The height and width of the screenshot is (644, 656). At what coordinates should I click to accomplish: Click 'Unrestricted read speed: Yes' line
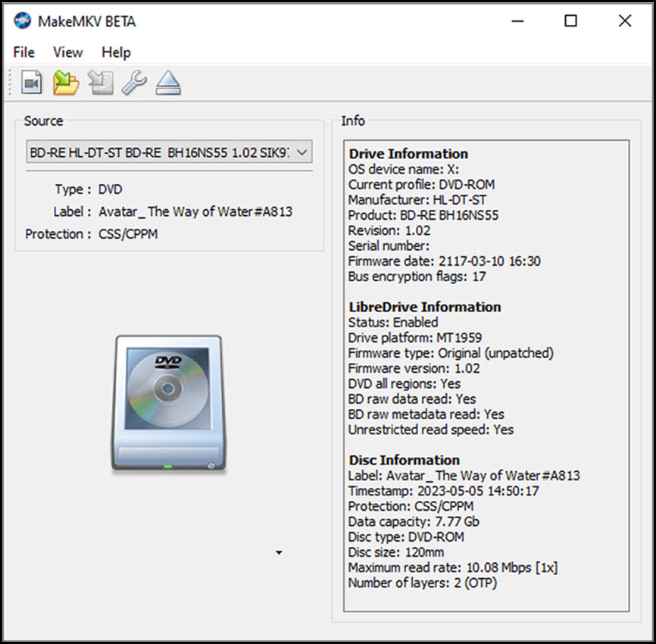[431, 430]
